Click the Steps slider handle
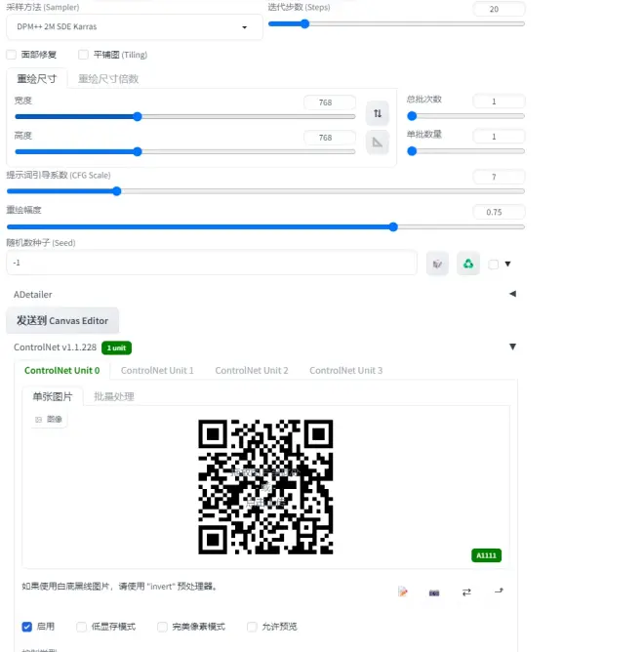The width and height of the screenshot is (644, 652). tap(304, 23)
